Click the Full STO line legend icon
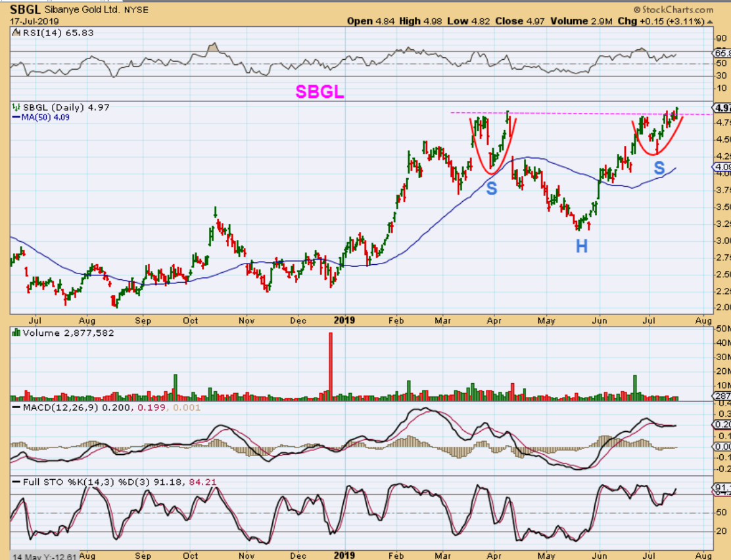731x560 pixels. (14, 482)
